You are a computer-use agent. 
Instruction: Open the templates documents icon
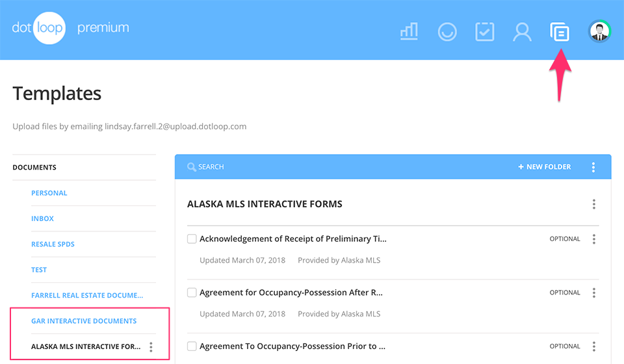[x=560, y=32]
